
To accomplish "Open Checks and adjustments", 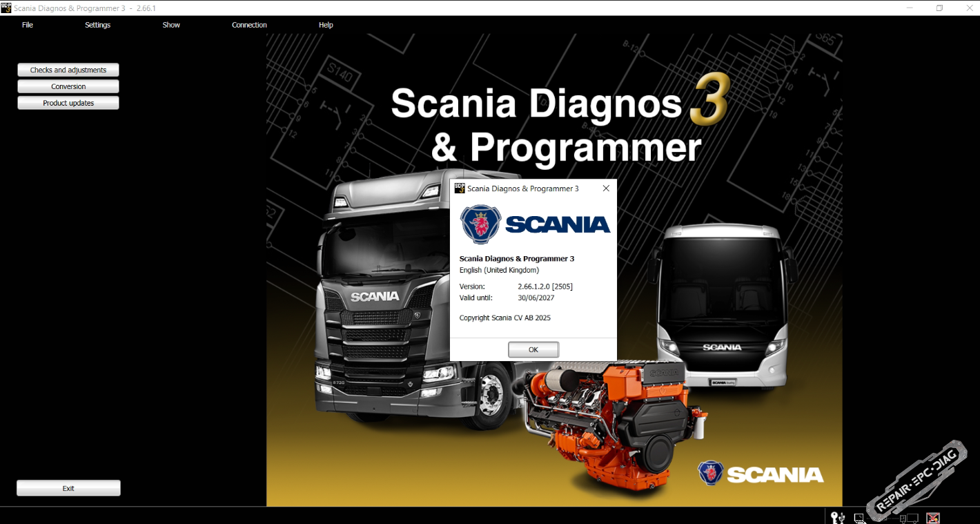I will coord(68,70).
